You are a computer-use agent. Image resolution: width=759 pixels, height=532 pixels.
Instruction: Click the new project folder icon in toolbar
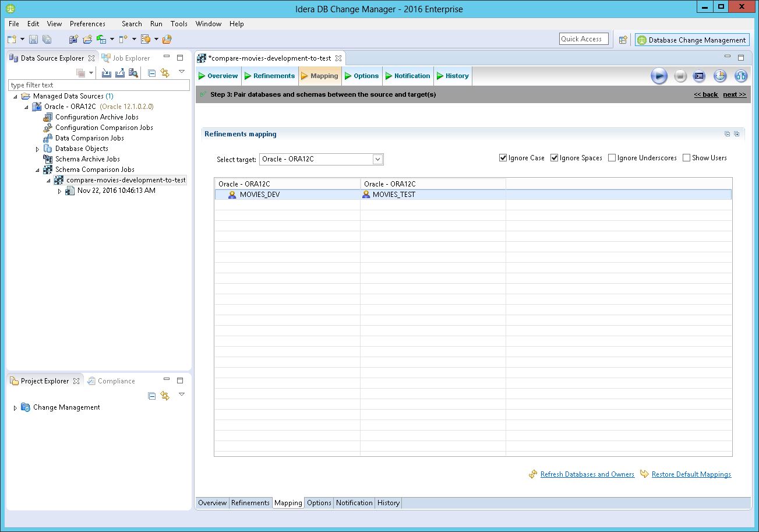point(87,39)
